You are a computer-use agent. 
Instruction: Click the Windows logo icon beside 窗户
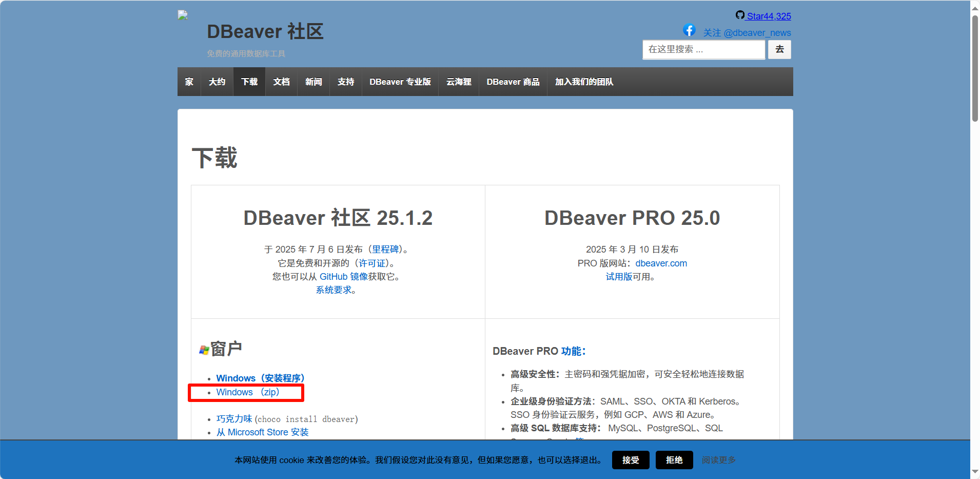pyautogui.click(x=204, y=350)
